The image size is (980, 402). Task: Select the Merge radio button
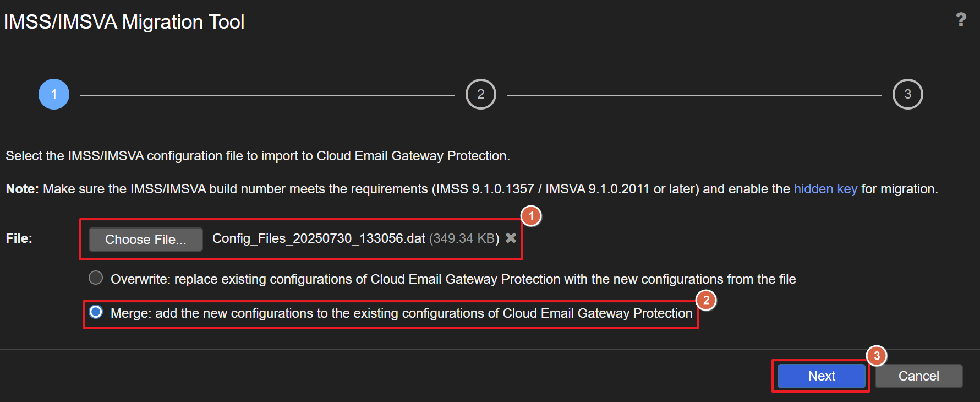tap(96, 312)
